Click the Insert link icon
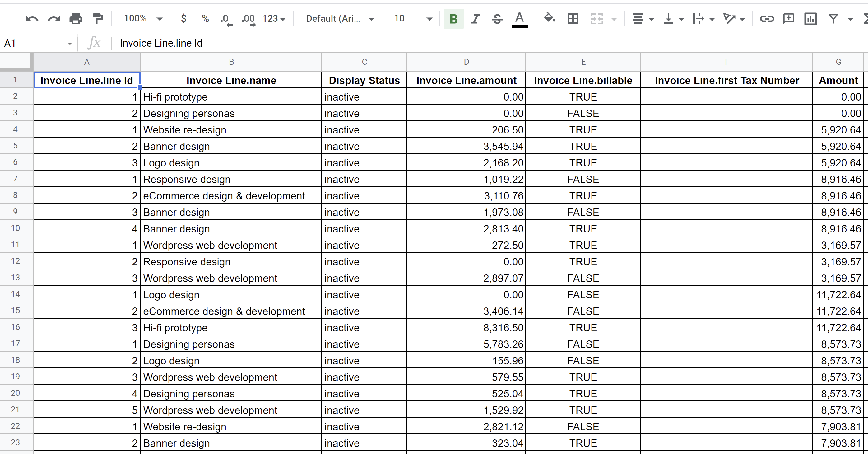The height and width of the screenshot is (454, 868). pyautogui.click(x=767, y=19)
